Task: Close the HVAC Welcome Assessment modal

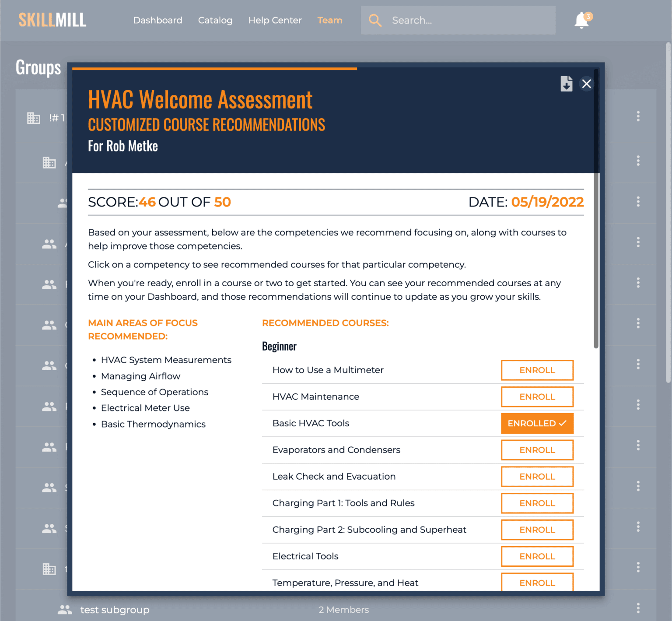Action: (587, 84)
